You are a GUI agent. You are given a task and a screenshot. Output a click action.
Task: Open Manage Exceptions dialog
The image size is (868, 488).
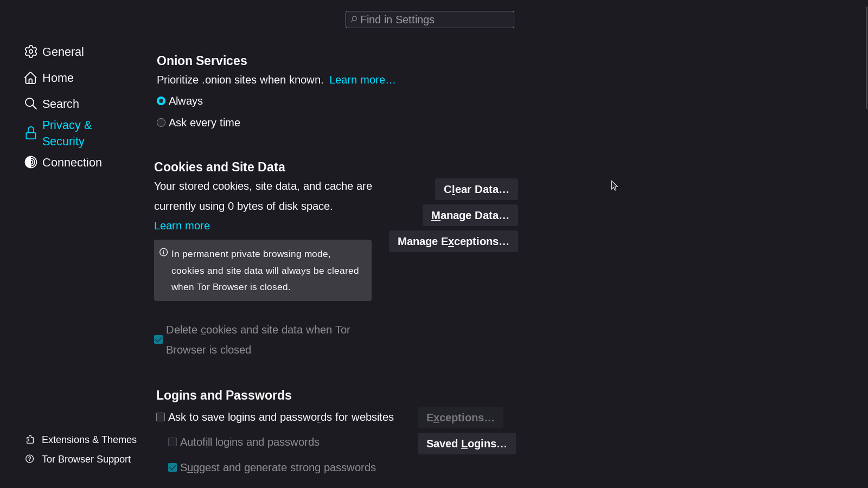(453, 241)
